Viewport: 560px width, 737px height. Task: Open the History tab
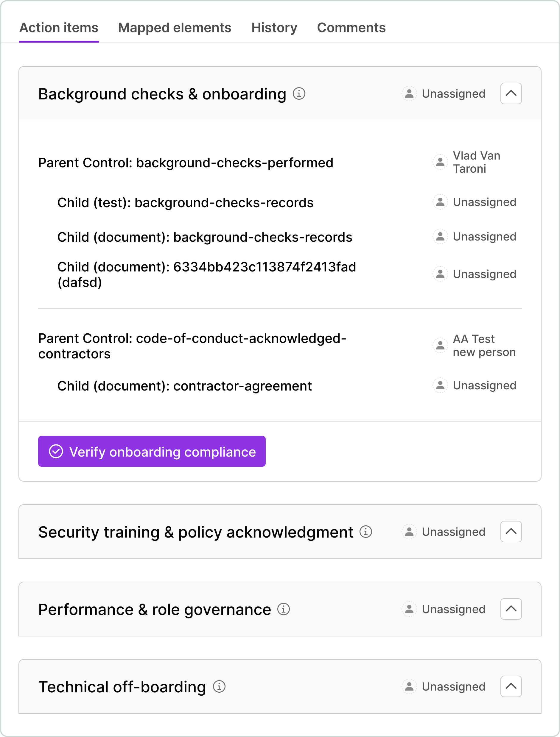pyautogui.click(x=274, y=28)
